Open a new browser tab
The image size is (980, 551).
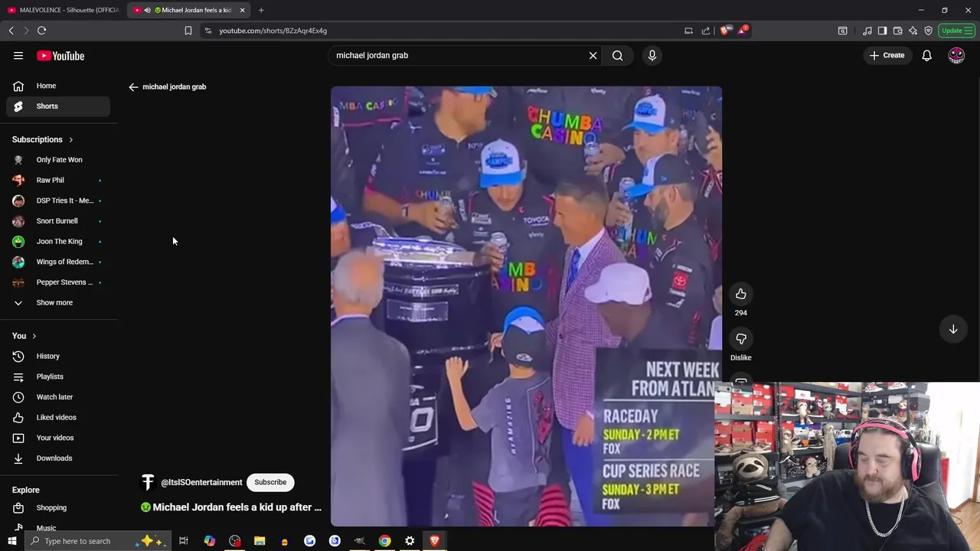click(261, 10)
